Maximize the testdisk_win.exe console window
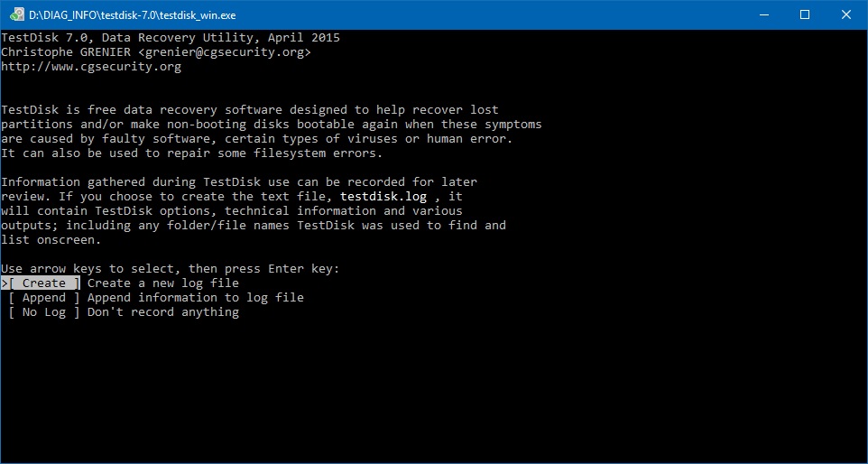This screenshot has width=868, height=464. click(805, 15)
